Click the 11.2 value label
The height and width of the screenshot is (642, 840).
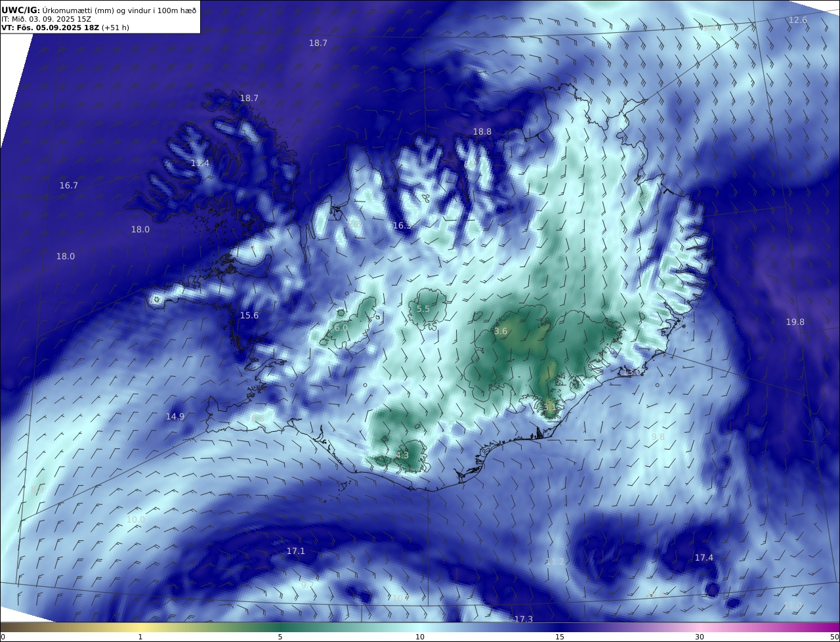[x=555, y=562]
